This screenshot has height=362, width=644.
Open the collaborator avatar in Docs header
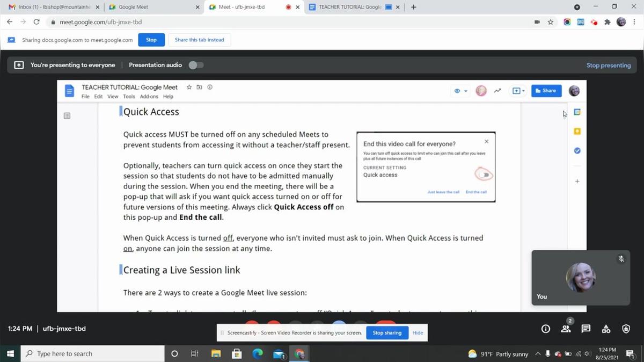[481, 91]
